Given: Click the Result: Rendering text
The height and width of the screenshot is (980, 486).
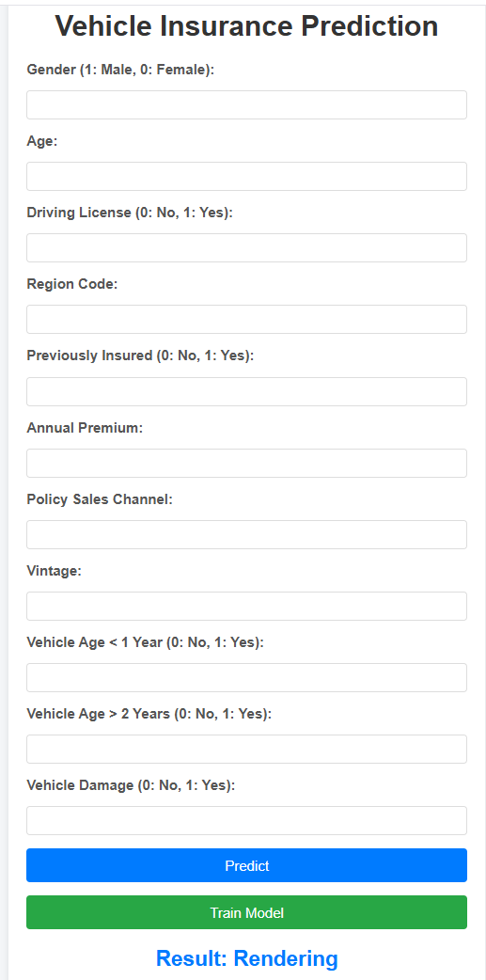Looking at the screenshot, I should tap(246, 958).
